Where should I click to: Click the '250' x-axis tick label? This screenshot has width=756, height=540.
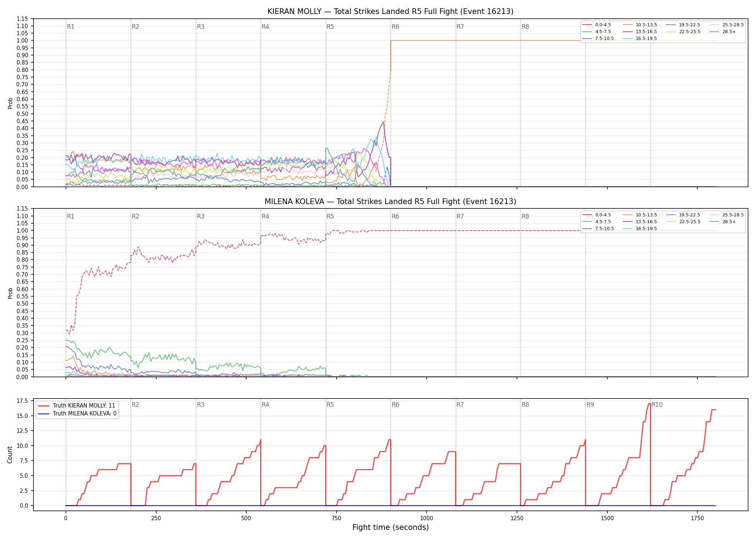pyautogui.click(x=156, y=518)
